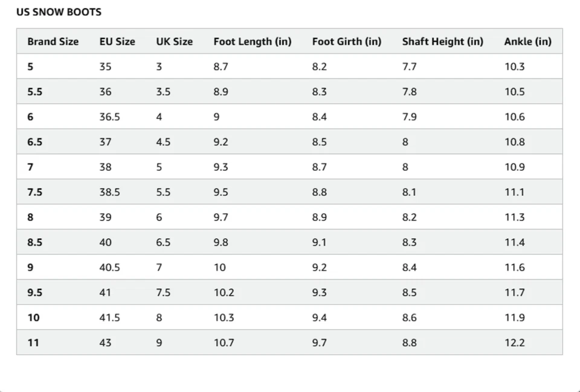This screenshot has height=392, width=580.
Task: Select the Ankle (in) column header
Action: pos(528,42)
